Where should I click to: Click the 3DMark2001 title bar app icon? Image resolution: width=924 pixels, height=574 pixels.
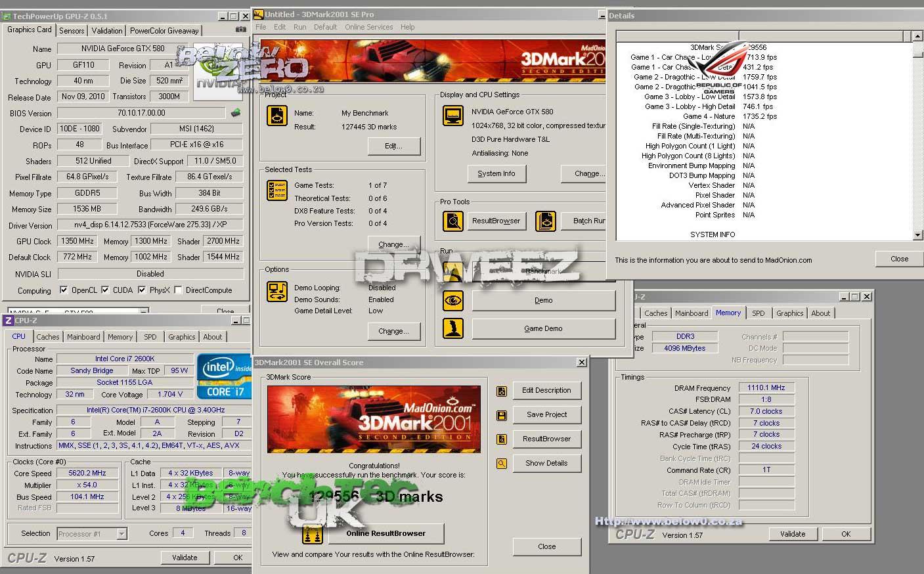[x=258, y=14]
